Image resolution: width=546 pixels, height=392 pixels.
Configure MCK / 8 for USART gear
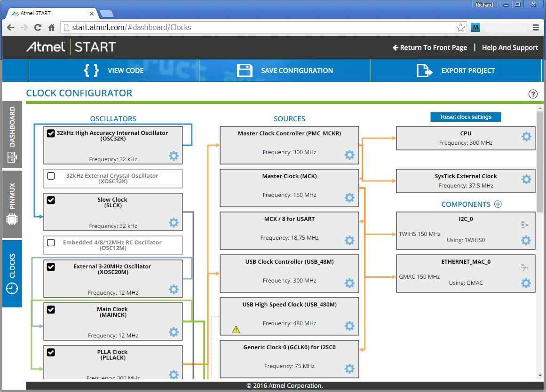[349, 241]
